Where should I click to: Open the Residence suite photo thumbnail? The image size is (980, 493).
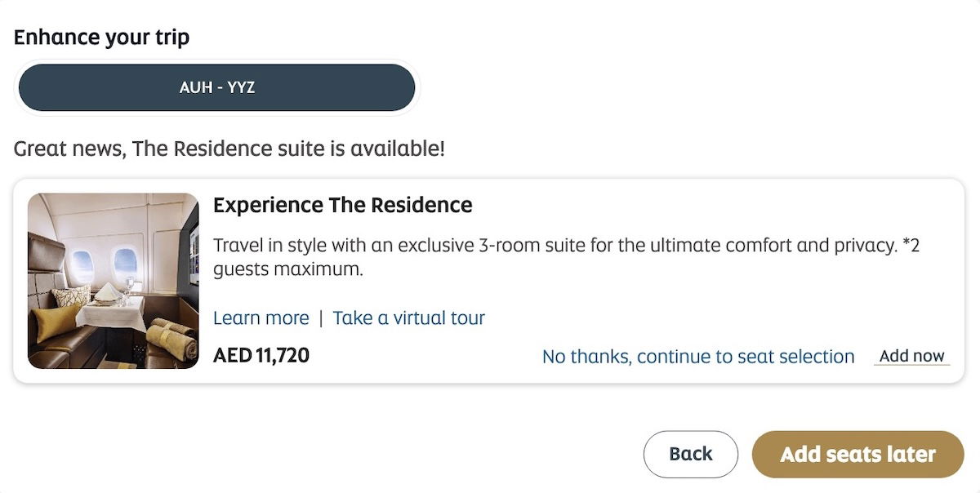pyautogui.click(x=114, y=281)
